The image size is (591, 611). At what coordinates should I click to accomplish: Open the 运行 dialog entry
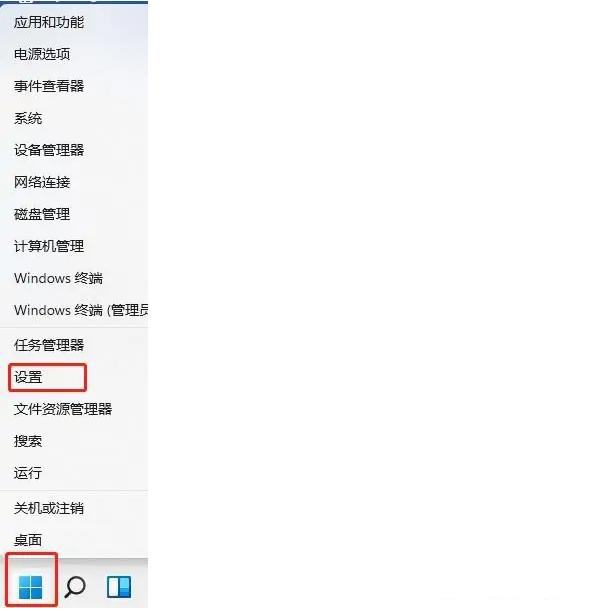[74, 473]
